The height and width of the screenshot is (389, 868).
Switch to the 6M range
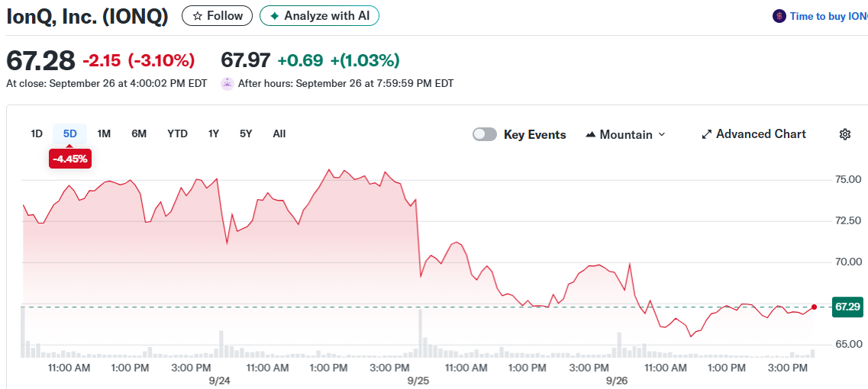click(139, 133)
